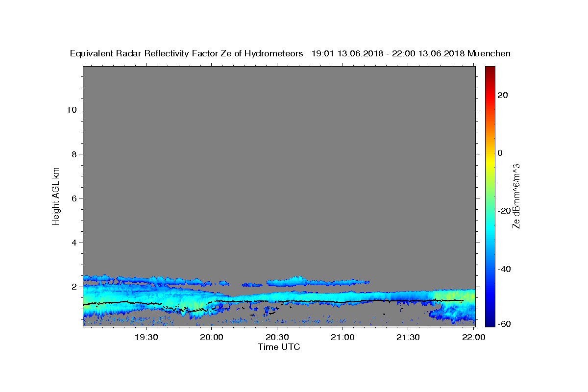
Task: Click the 20:30 time tick label
Action: [277, 337]
